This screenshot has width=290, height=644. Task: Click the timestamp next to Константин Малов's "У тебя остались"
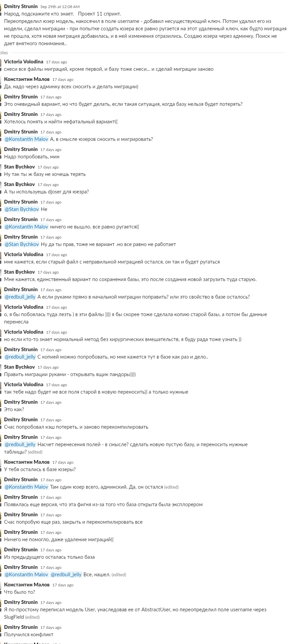click(x=63, y=462)
